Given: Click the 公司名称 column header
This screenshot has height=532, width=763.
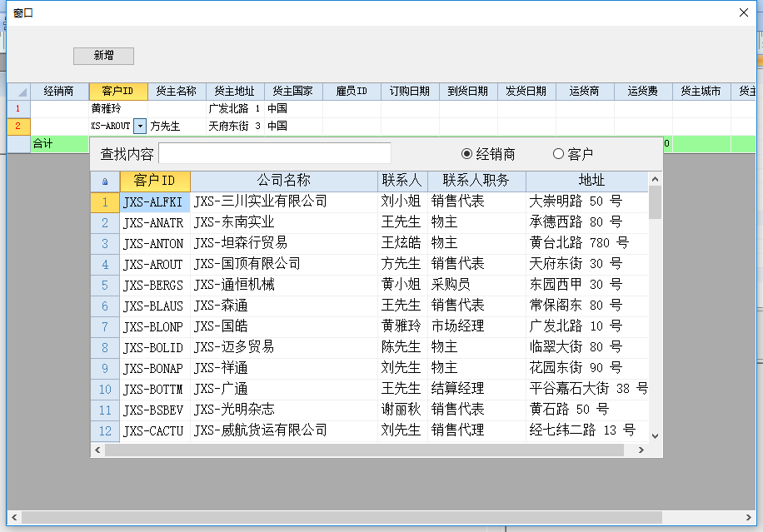Looking at the screenshot, I should tap(283, 180).
